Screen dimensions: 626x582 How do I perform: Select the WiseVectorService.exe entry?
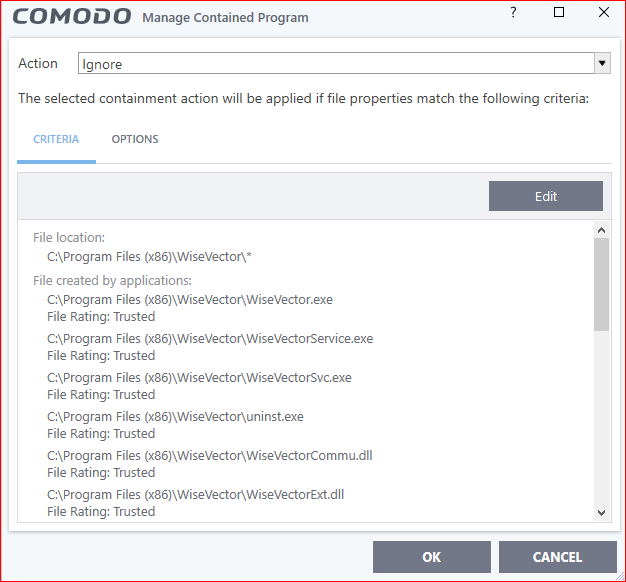coord(210,338)
